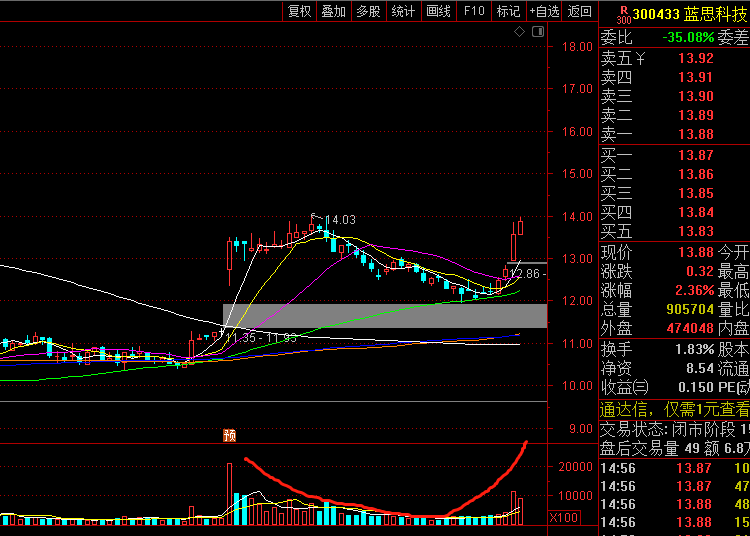Click 盘后交易量 49 row
Viewport: 750px width, 536px height.
[674, 448]
